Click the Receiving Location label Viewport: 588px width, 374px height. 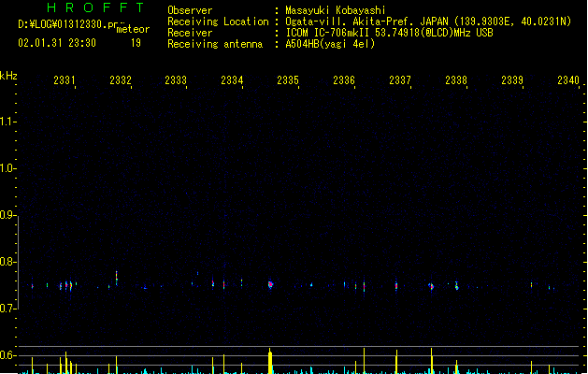tap(218, 22)
